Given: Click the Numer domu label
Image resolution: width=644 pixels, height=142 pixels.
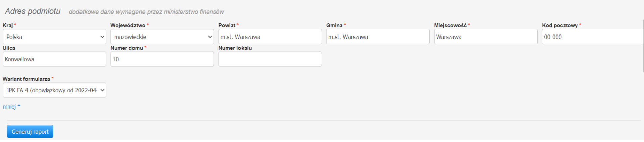Looking at the screenshot, I should pos(126,48).
